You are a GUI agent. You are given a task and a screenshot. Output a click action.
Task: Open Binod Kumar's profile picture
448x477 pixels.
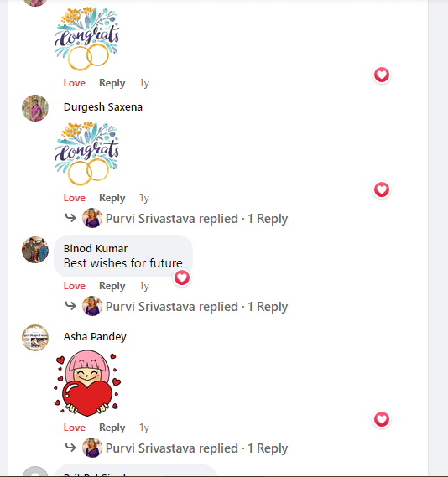pyautogui.click(x=35, y=250)
